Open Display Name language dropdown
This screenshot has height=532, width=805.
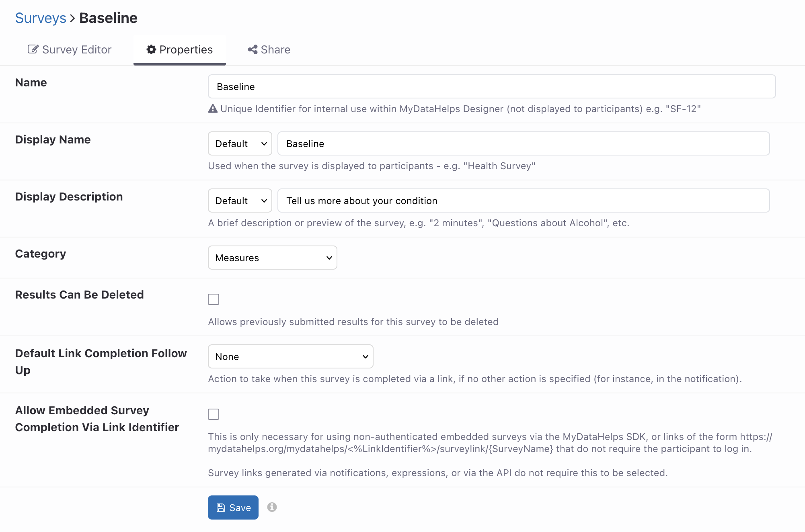240,143
